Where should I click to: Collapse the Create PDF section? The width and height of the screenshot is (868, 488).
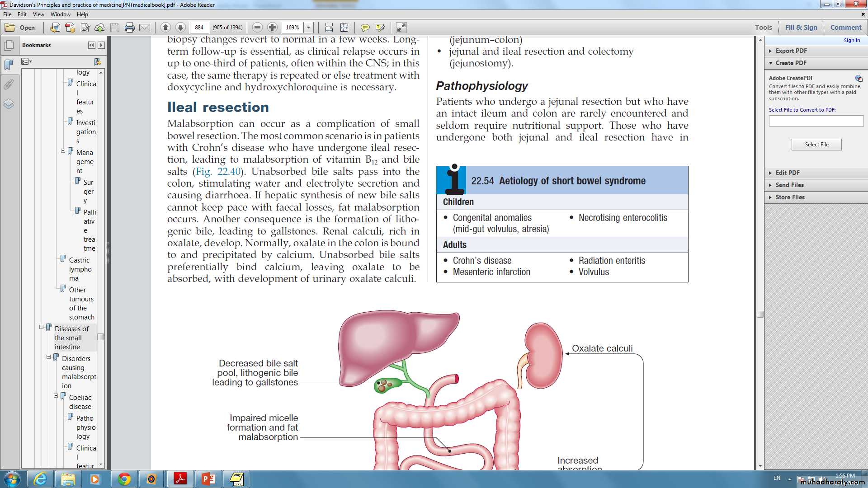[771, 63]
